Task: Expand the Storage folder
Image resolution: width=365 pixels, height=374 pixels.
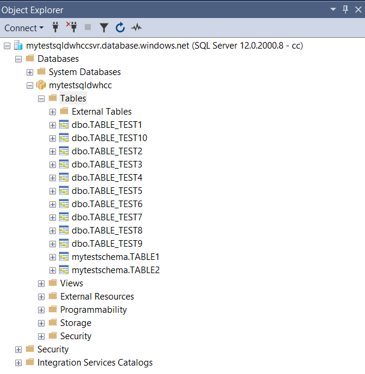Action: (41, 323)
